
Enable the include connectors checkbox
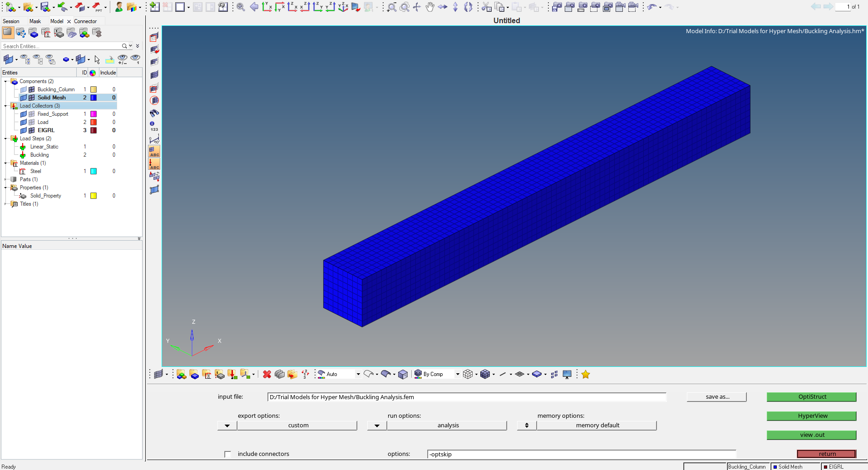[228, 454]
